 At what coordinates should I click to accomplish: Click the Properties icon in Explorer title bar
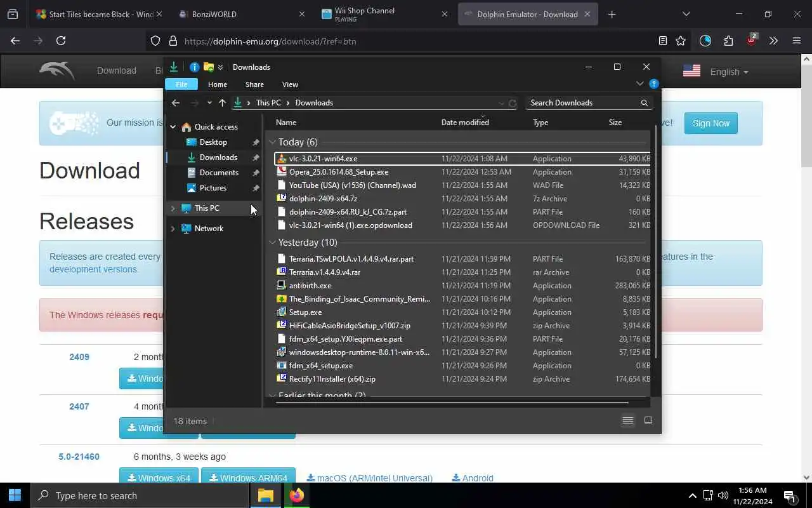point(195,67)
